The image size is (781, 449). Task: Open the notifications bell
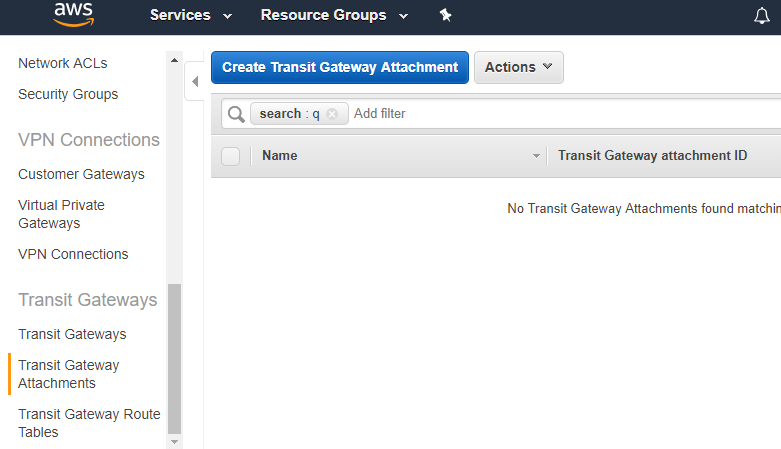[x=762, y=16]
